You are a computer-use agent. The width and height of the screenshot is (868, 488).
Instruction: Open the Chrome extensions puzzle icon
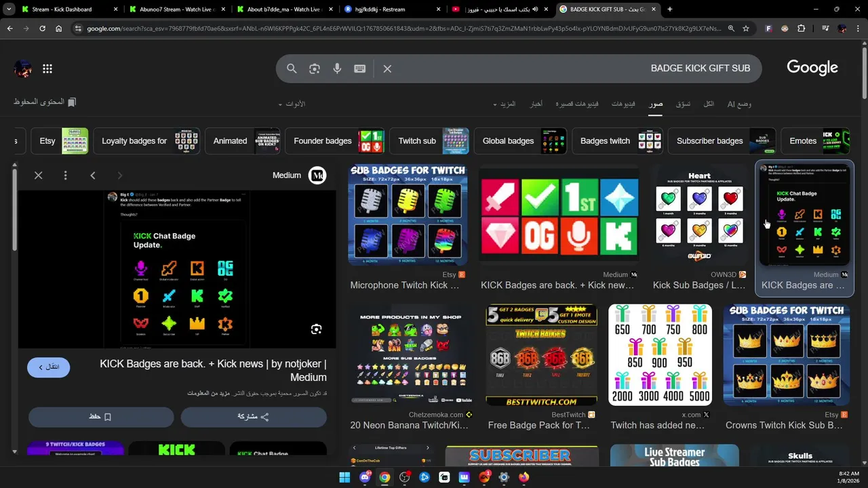tap(802, 28)
